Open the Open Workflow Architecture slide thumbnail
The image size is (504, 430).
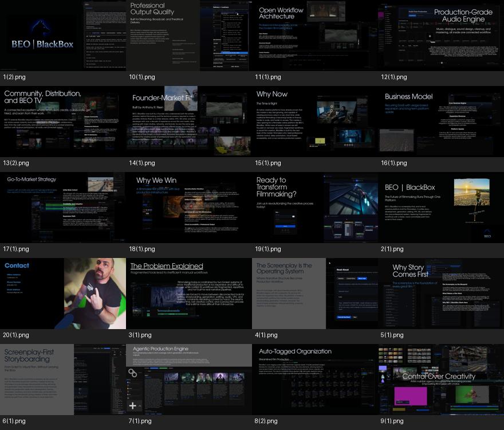pos(315,36)
